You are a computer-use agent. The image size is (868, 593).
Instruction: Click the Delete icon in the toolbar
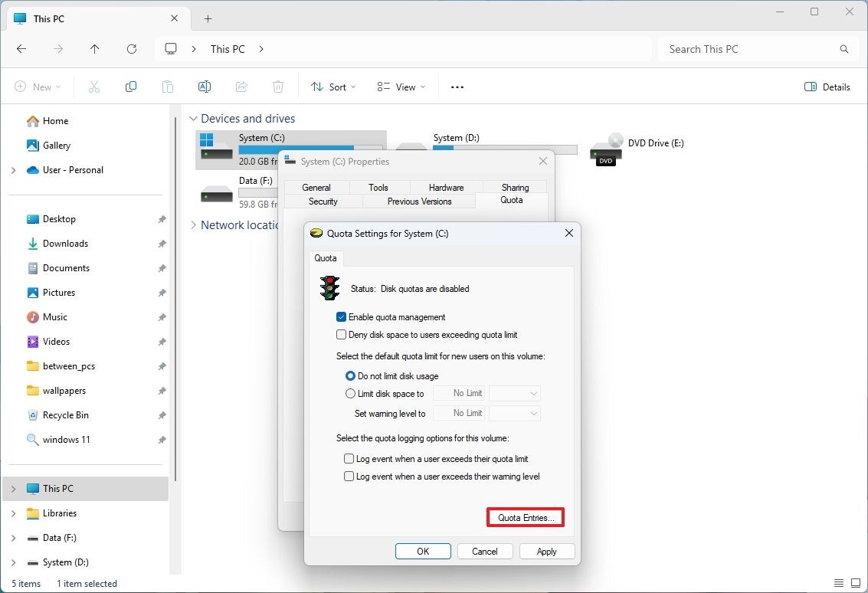pos(278,87)
